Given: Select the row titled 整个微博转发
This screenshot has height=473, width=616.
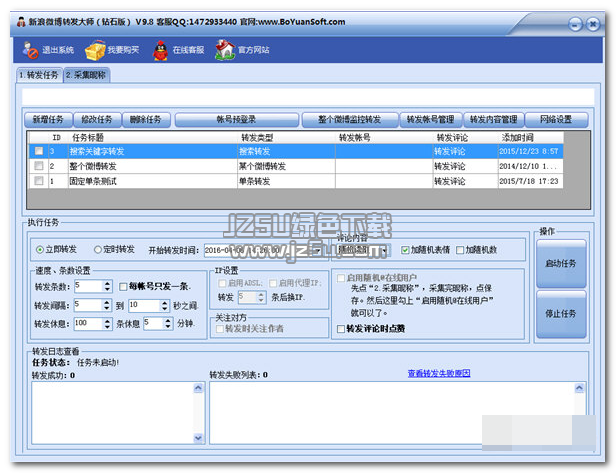Looking at the screenshot, I should 296,166.
